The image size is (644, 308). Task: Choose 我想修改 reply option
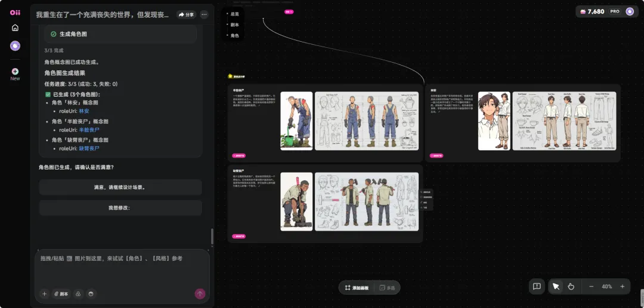coord(120,208)
